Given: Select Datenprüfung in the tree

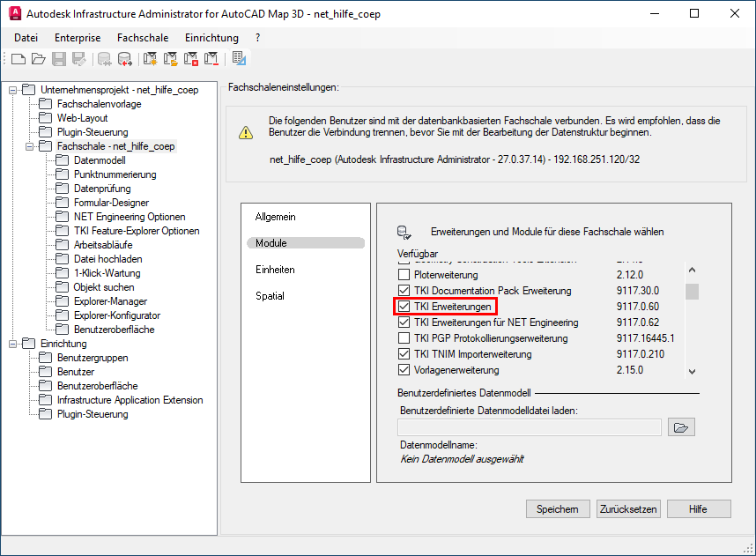Looking at the screenshot, I should pos(102,189).
